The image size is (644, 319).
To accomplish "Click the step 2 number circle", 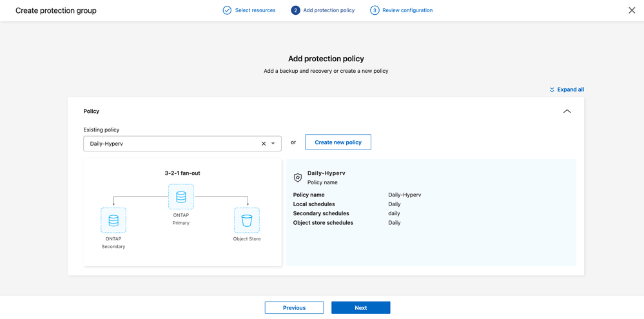I will coord(295,10).
